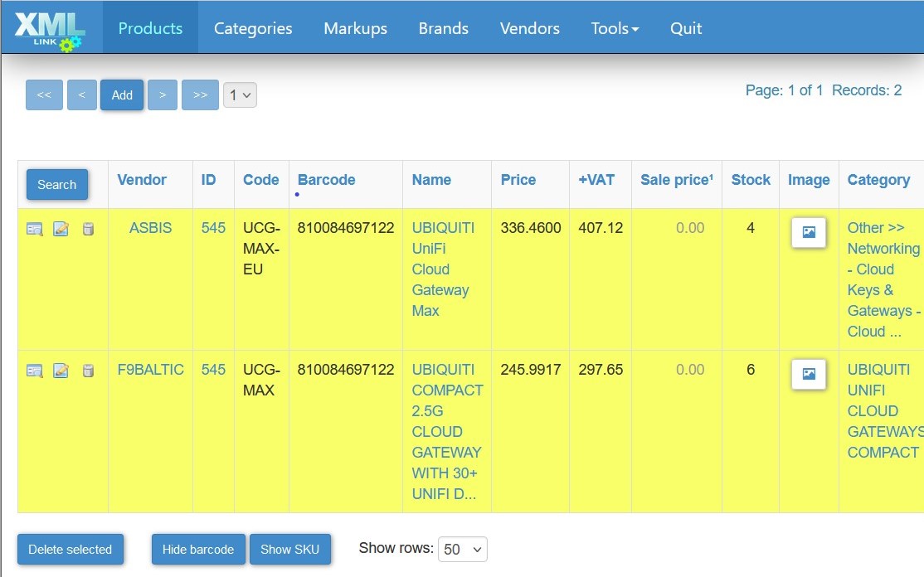Edit the F9BALTIC product row
The width and height of the screenshot is (924, 577).
coord(61,371)
